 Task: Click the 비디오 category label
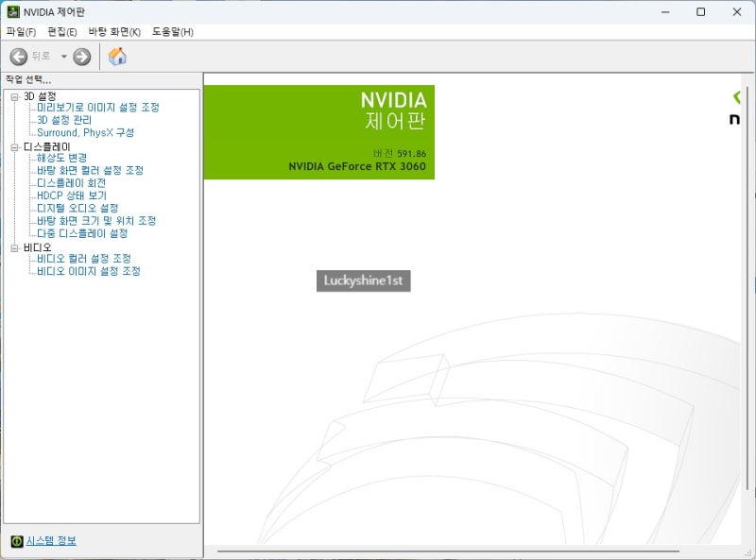tap(38, 247)
